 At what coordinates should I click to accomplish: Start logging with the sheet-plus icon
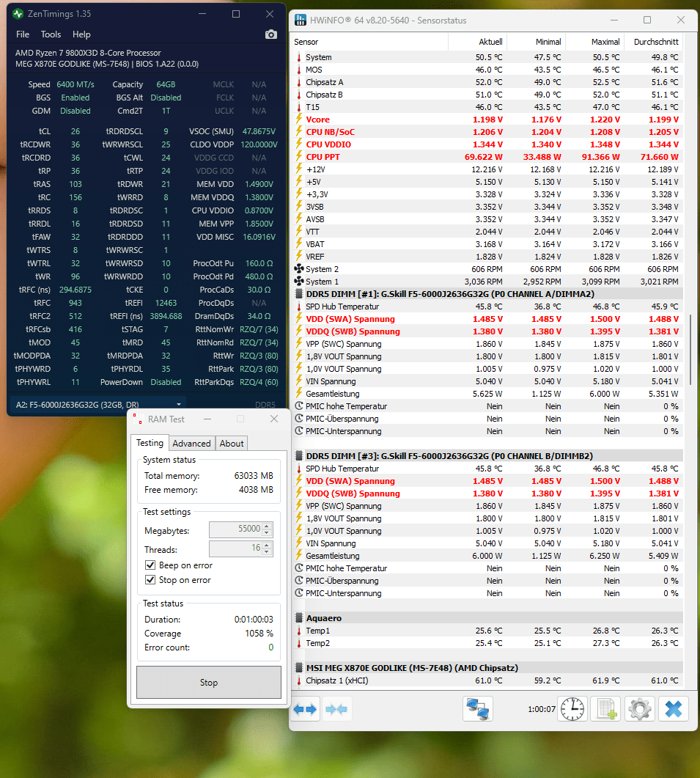coord(605,708)
